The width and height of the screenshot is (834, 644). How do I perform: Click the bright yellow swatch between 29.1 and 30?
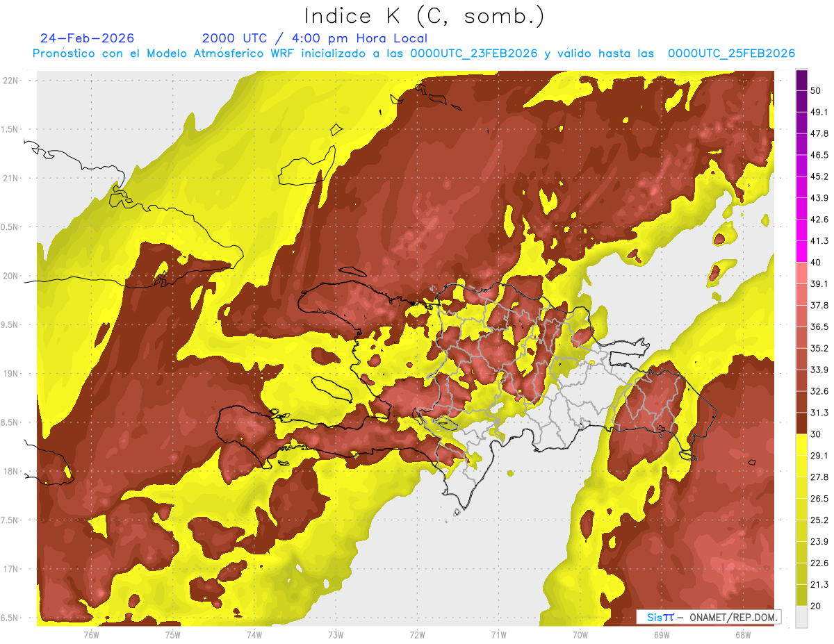[801, 445]
